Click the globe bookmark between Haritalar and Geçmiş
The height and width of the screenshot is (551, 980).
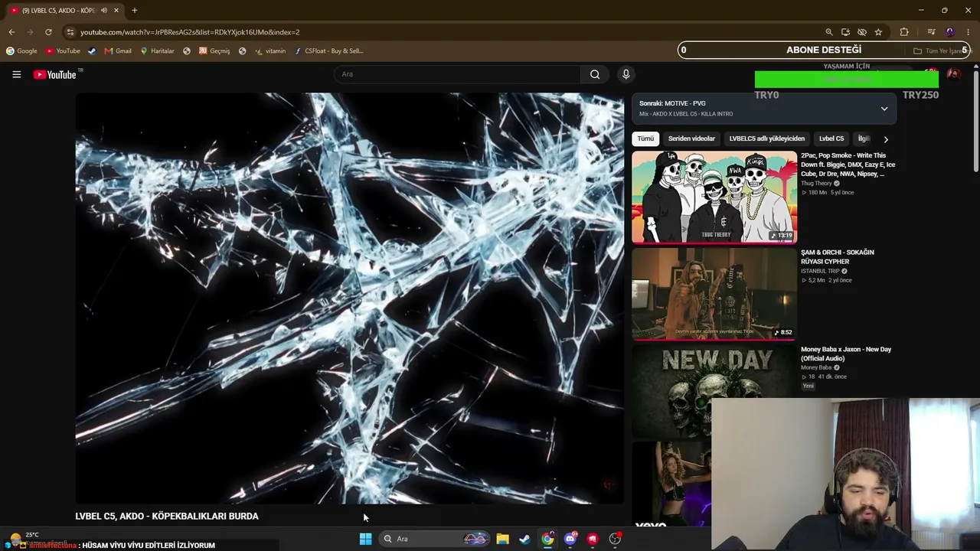pyautogui.click(x=187, y=51)
